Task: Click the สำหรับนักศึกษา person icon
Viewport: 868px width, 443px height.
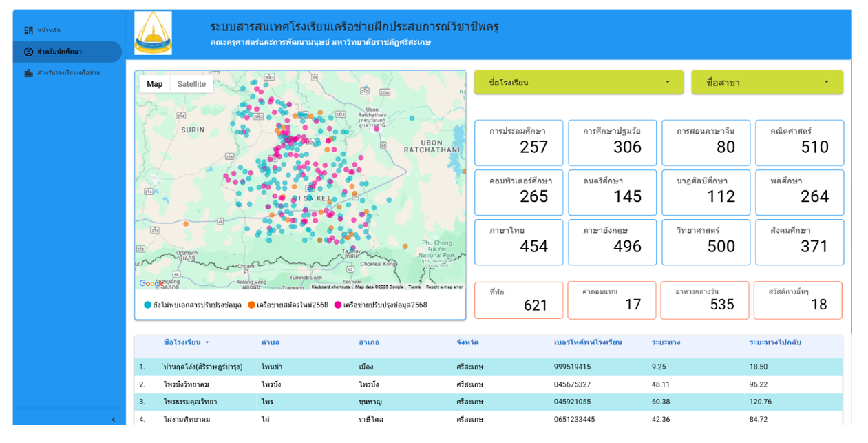Action: [x=28, y=52]
